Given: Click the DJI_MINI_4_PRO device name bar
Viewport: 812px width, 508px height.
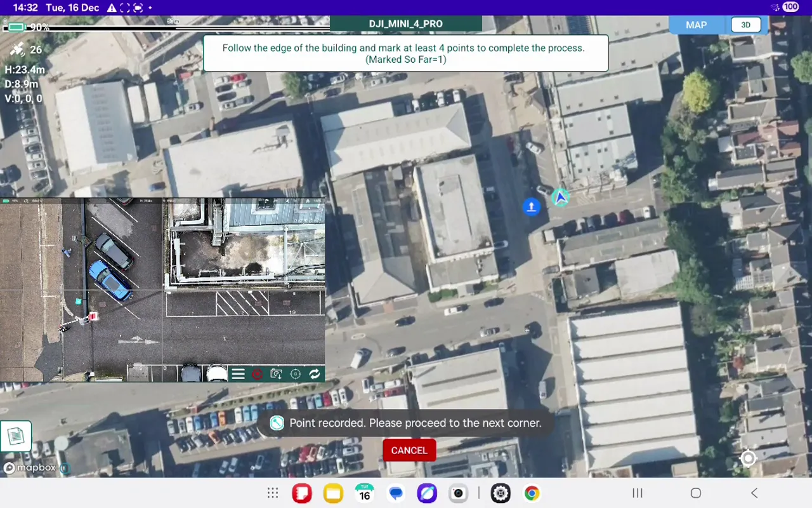Looking at the screenshot, I should [406, 23].
